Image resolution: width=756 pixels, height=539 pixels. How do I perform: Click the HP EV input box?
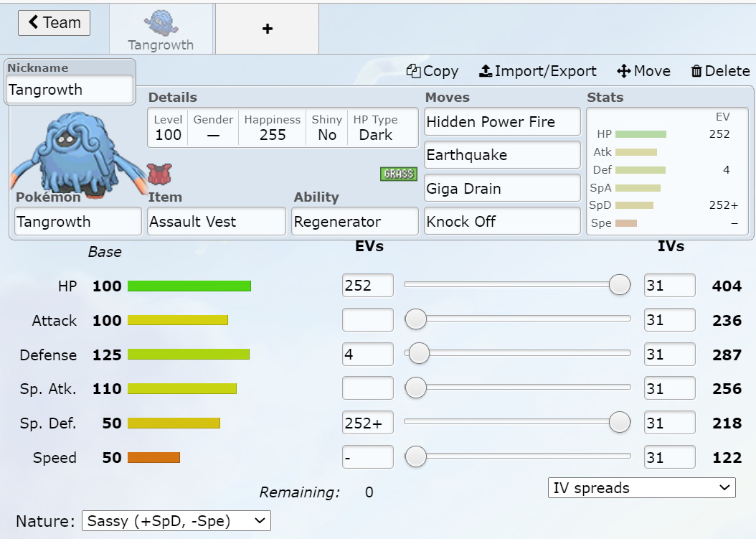click(x=368, y=285)
